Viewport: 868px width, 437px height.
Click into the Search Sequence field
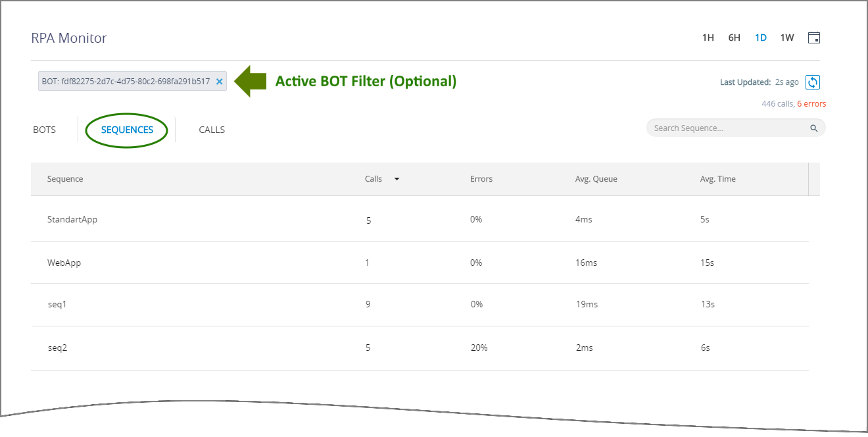point(727,128)
